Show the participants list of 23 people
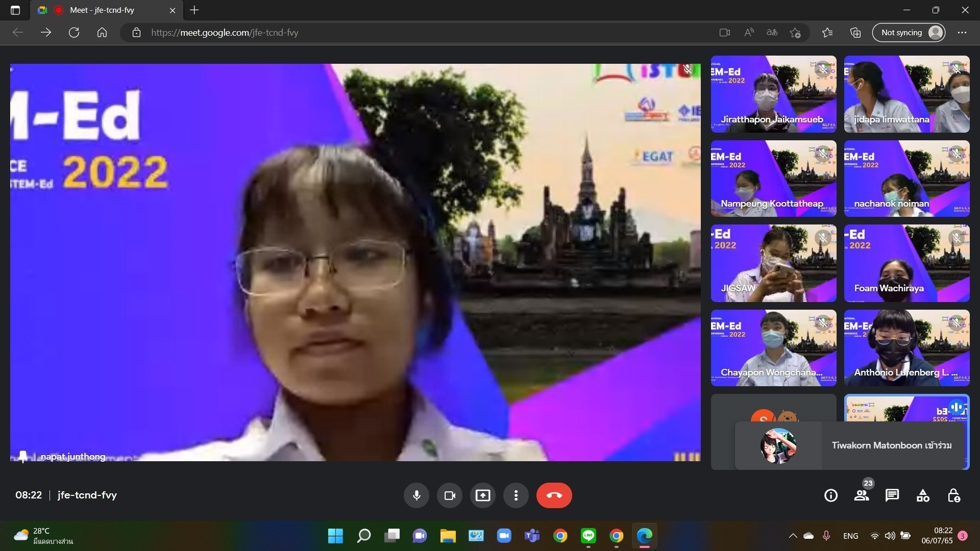The width and height of the screenshot is (980, 551). [x=862, y=495]
